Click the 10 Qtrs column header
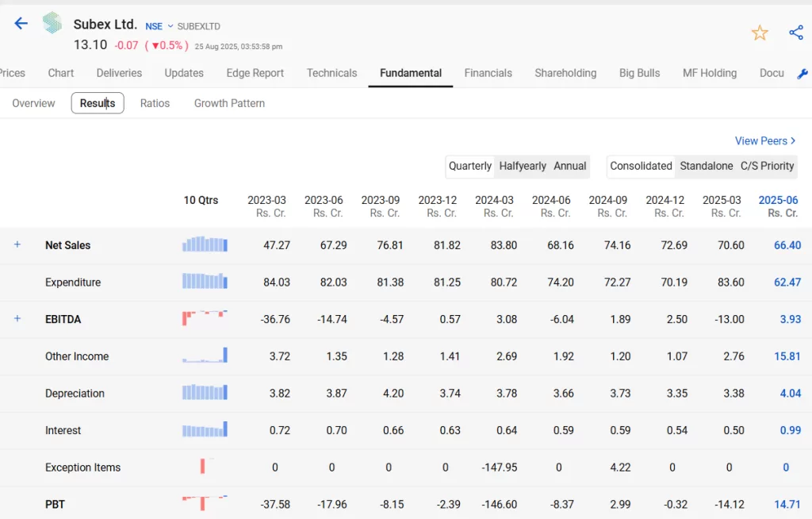Screen dimensions: 812x519 [201, 200]
